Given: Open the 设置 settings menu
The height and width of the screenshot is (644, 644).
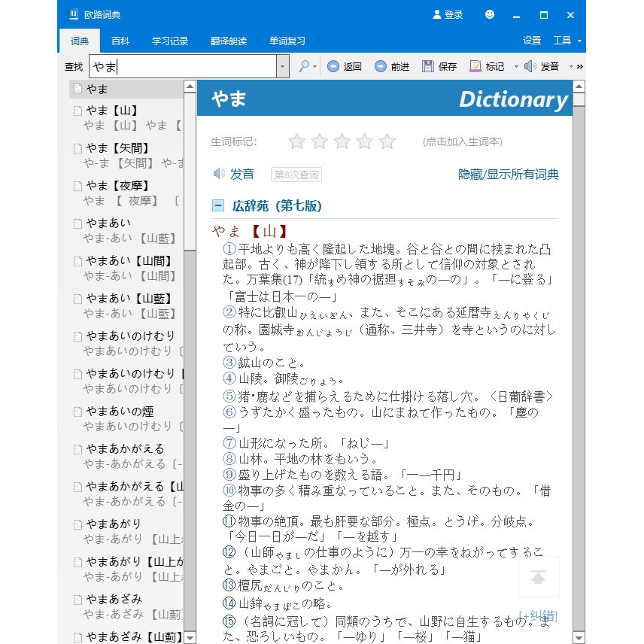Looking at the screenshot, I should point(532,41).
